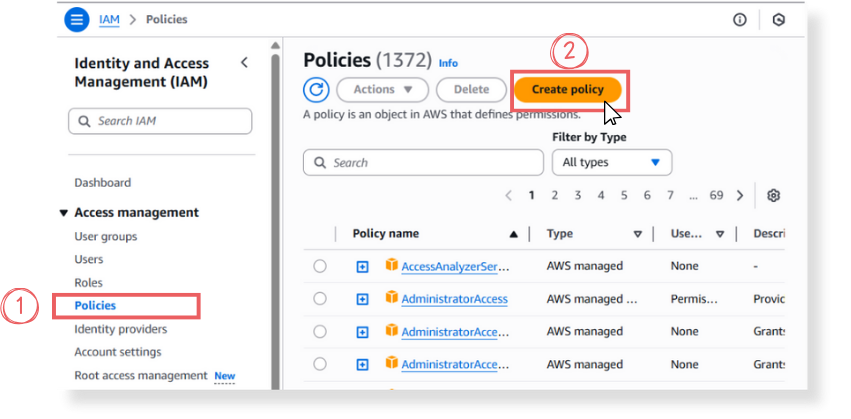Collapse the IAM side navigation panel
The width and height of the screenshot is (851, 419).
coord(244,62)
